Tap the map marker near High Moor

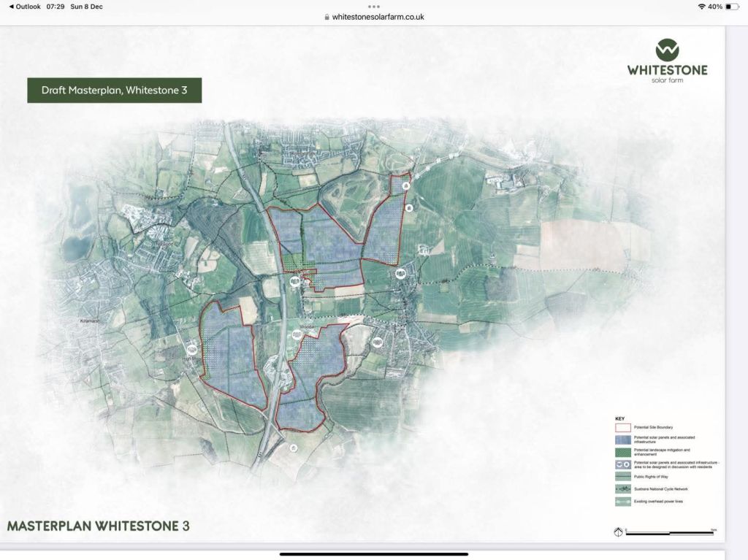point(194,350)
